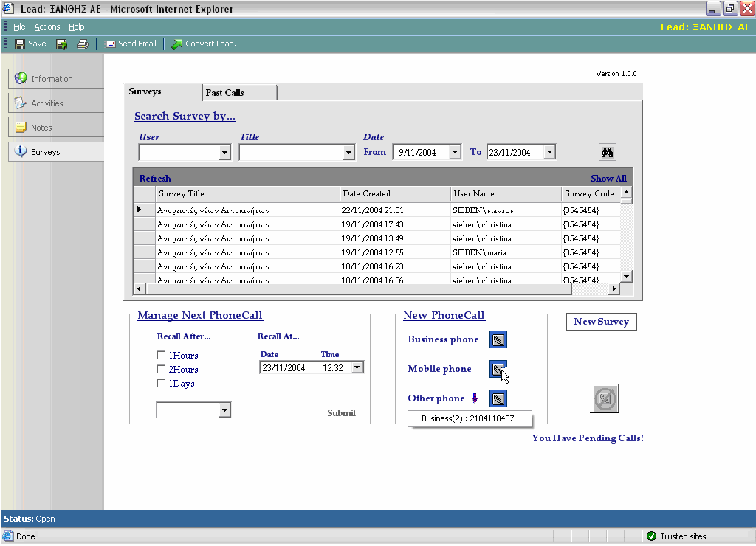Click You Have Pending Calls! link
Viewport: 756px width, 546px height.
point(588,438)
